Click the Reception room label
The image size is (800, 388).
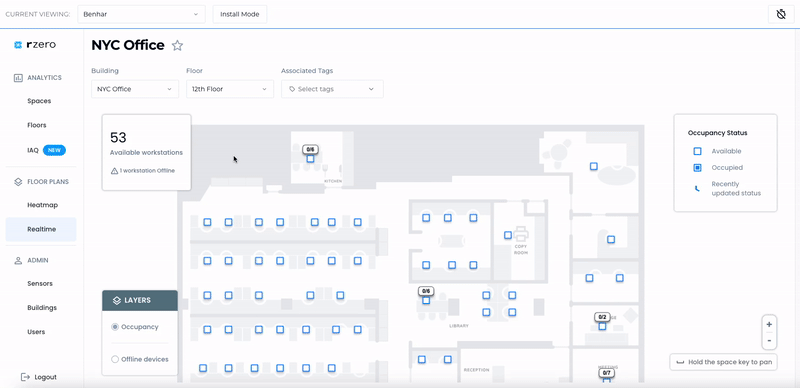(477, 370)
